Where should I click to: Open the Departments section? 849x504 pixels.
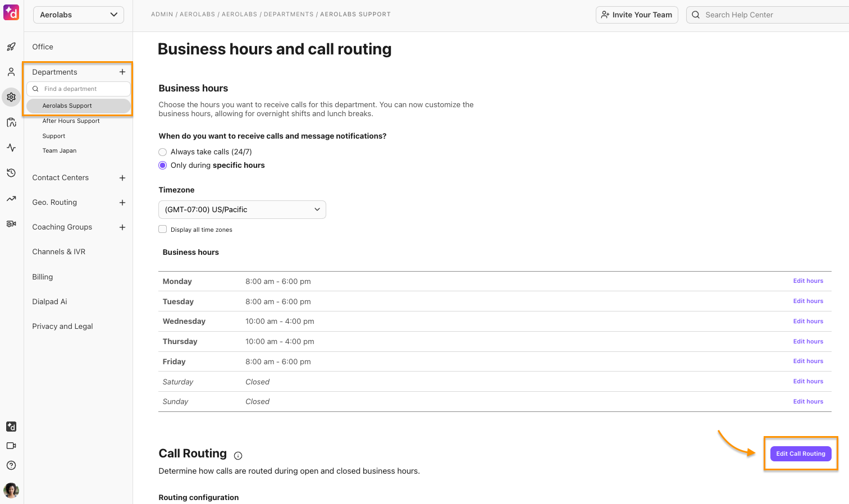(54, 72)
